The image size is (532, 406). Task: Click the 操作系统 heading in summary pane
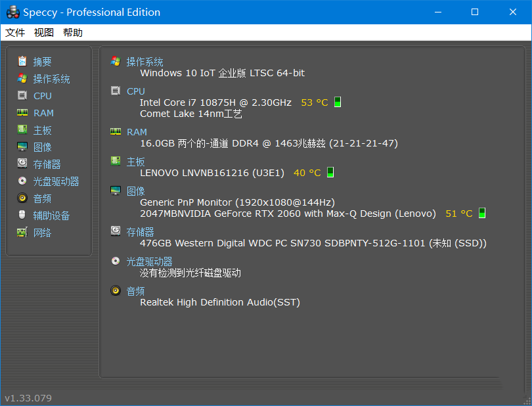click(x=145, y=62)
